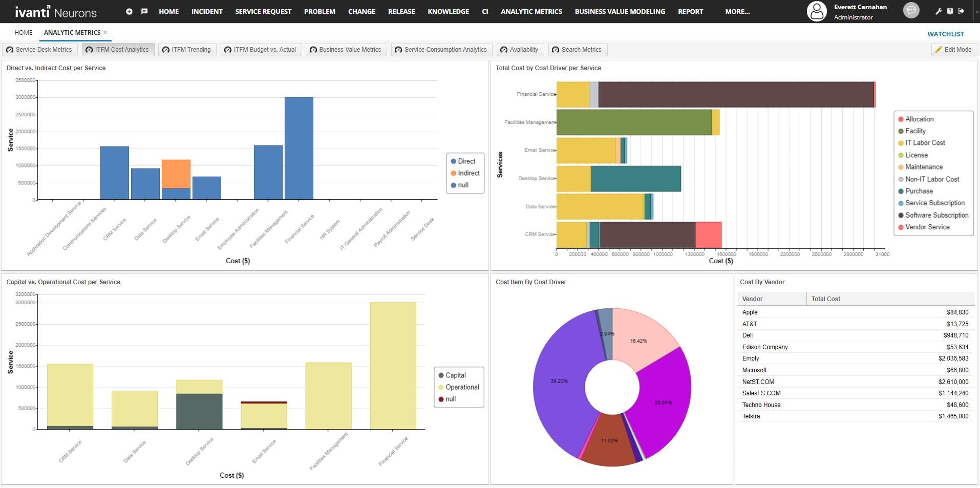Click the Facility color swatch in the legend
Screen dimensions: 980x488
click(x=900, y=131)
